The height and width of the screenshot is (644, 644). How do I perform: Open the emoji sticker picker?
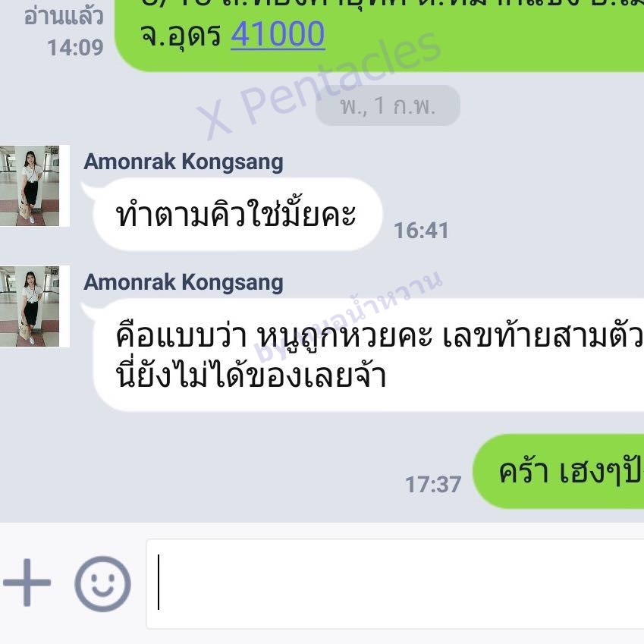tap(102, 583)
